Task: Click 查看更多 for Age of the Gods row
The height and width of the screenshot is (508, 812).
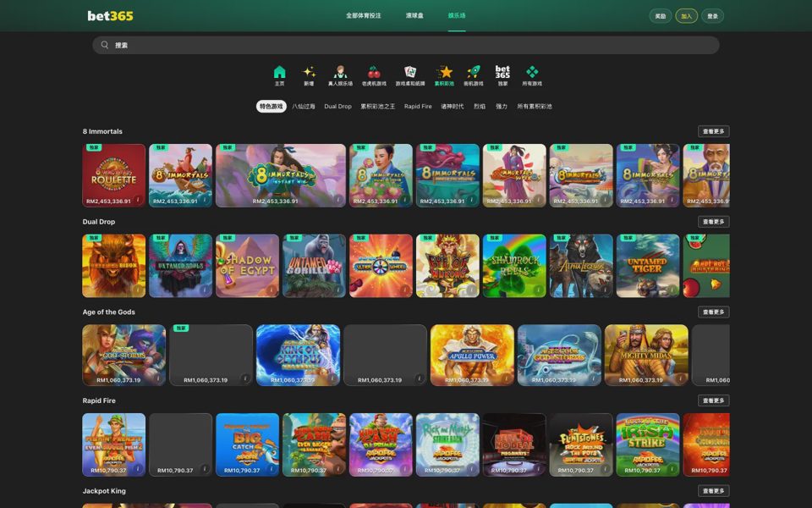Action: [x=714, y=312]
